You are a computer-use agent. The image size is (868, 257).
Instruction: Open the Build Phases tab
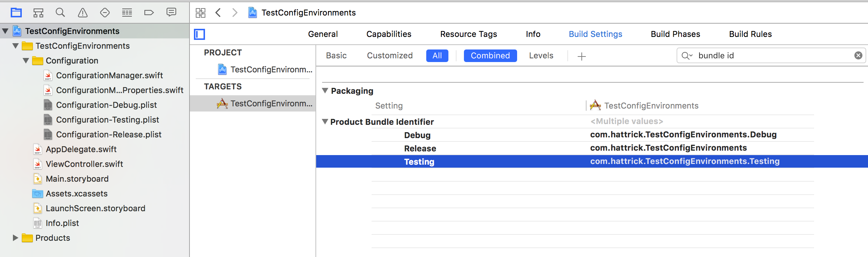coord(675,34)
